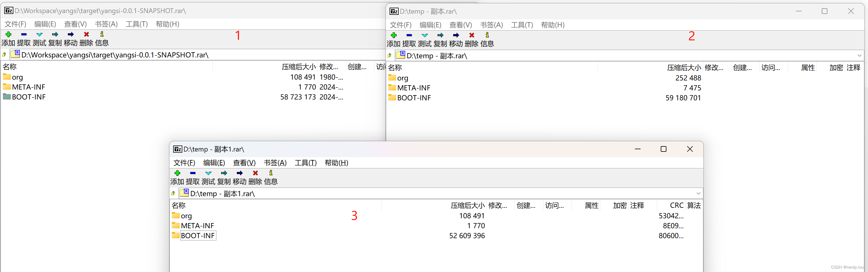
Task: Open 书签(A) menu in temp - 副本1.rar window
Action: point(275,163)
